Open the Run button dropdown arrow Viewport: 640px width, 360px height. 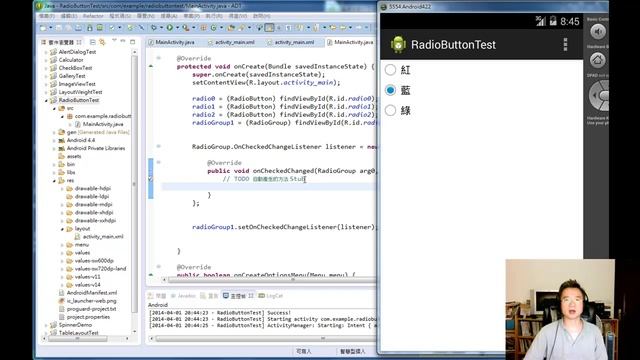[177, 28]
